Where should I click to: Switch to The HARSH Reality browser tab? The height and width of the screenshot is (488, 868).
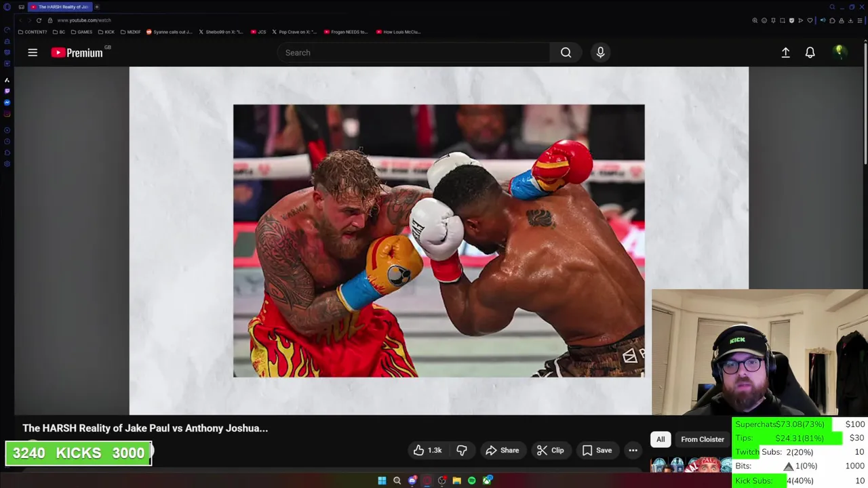point(60,7)
